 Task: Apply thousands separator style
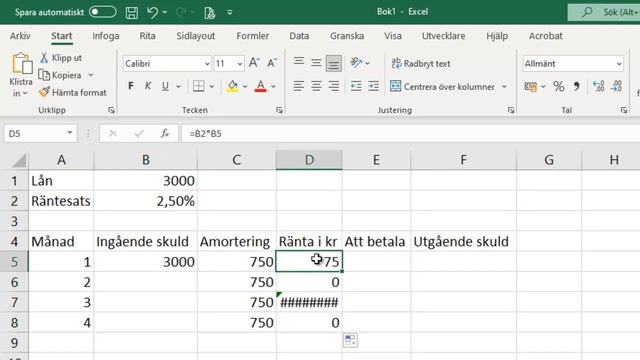[x=576, y=87]
